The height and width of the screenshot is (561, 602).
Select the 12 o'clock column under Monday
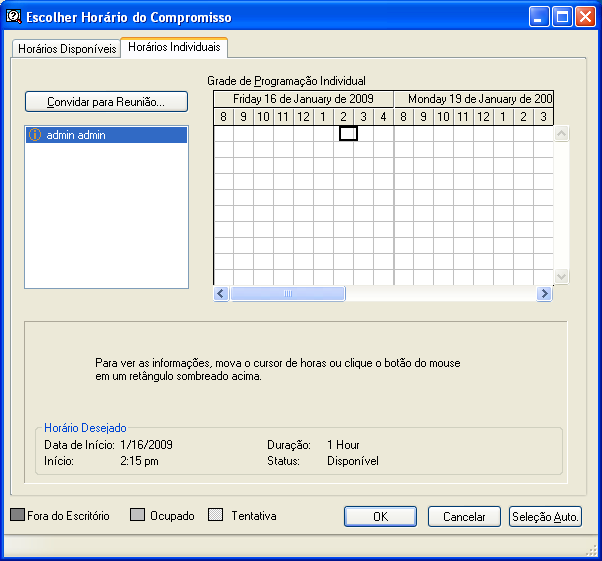tap(483, 116)
